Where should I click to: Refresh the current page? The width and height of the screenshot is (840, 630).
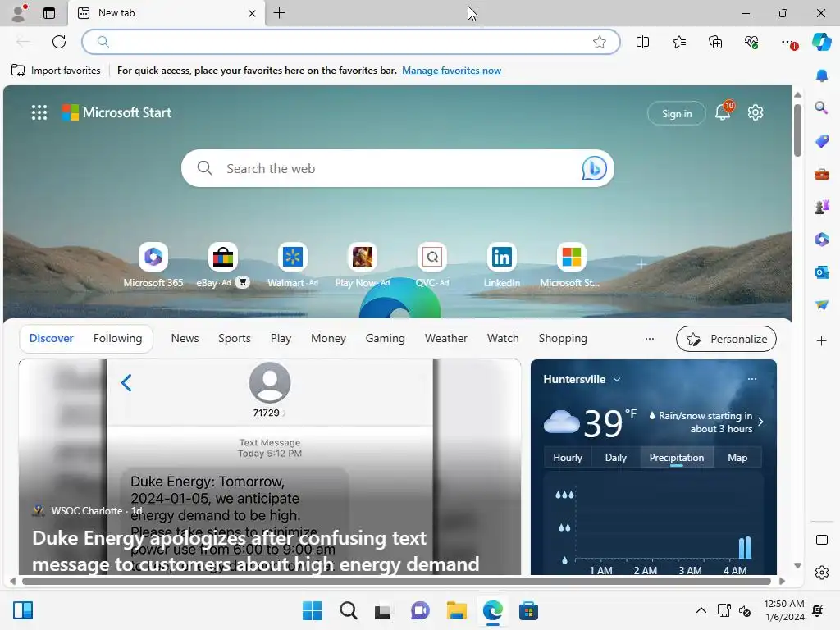[x=59, y=42]
